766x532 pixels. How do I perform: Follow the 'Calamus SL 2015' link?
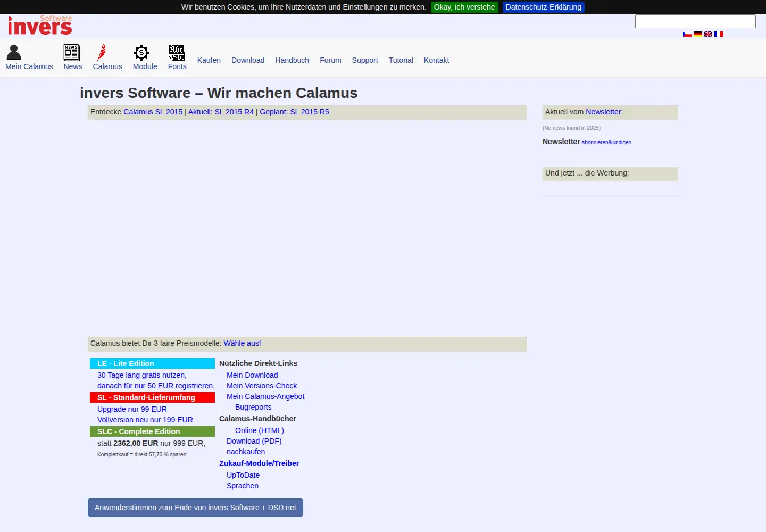[153, 112]
